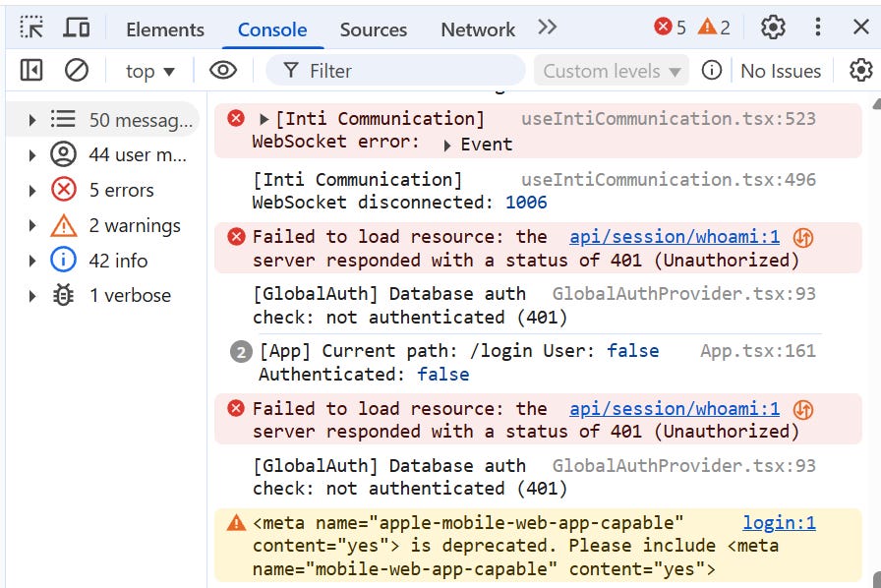This screenshot has height=588, width=881.
Task: Open the three-dot customize DevTools menu
Action: [817, 27]
